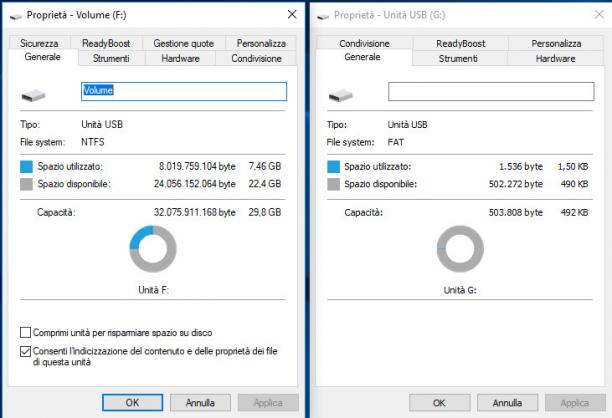
Task: Click the large drive icon beside the Volume name field
Action: [x=34, y=95]
